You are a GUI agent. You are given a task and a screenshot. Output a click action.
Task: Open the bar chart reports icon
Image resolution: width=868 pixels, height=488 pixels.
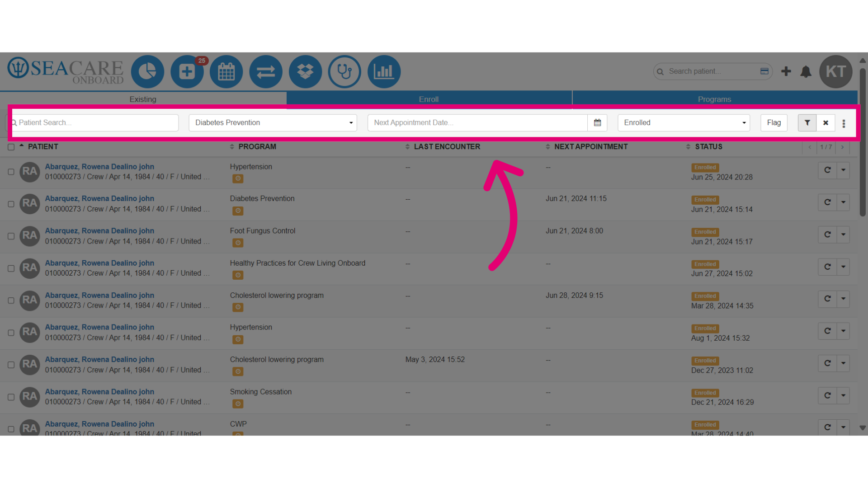[384, 71]
